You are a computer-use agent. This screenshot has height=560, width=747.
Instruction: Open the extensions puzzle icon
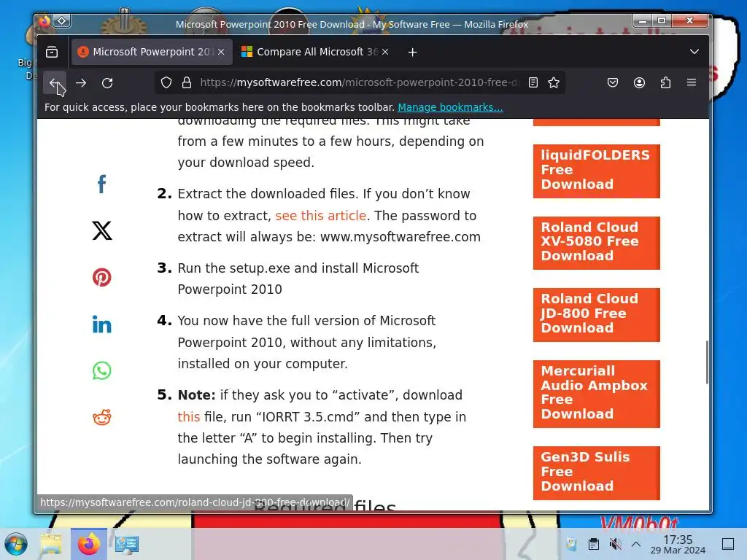click(665, 83)
